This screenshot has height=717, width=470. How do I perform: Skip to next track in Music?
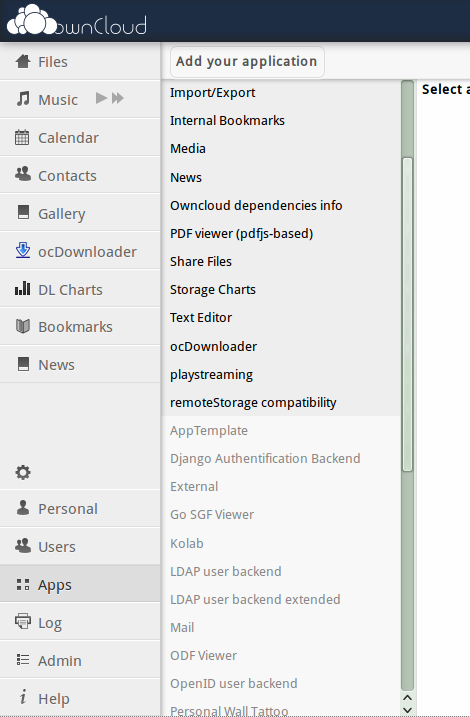[x=118, y=98]
